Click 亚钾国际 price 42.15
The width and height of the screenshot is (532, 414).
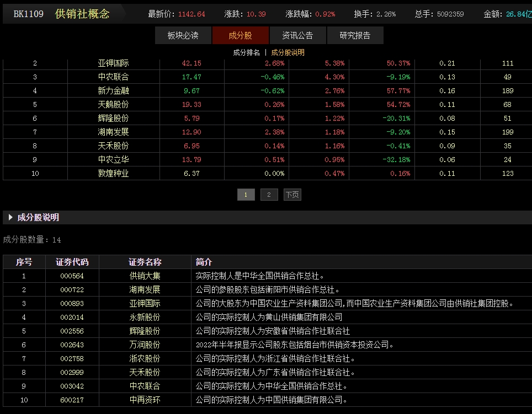click(x=191, y=63)
